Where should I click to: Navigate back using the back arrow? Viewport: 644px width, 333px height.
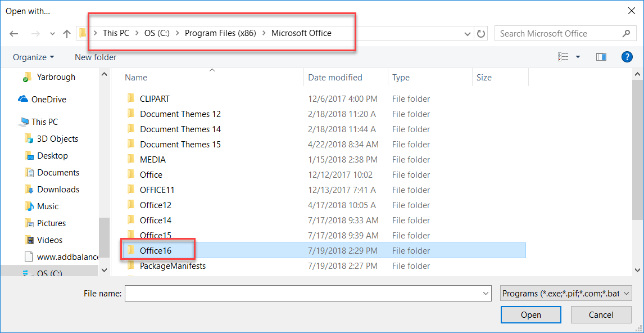pyautogui.click(x=13, y=33)
